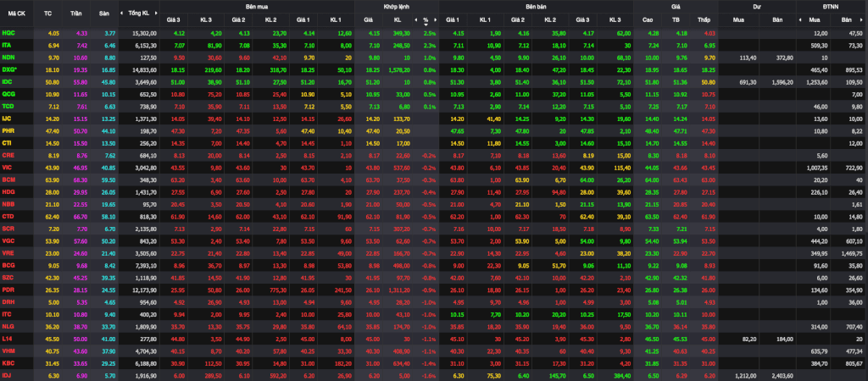Sort by the Sàn floor price header
Viewport: 868px width, 381px height.
[103, 13]
